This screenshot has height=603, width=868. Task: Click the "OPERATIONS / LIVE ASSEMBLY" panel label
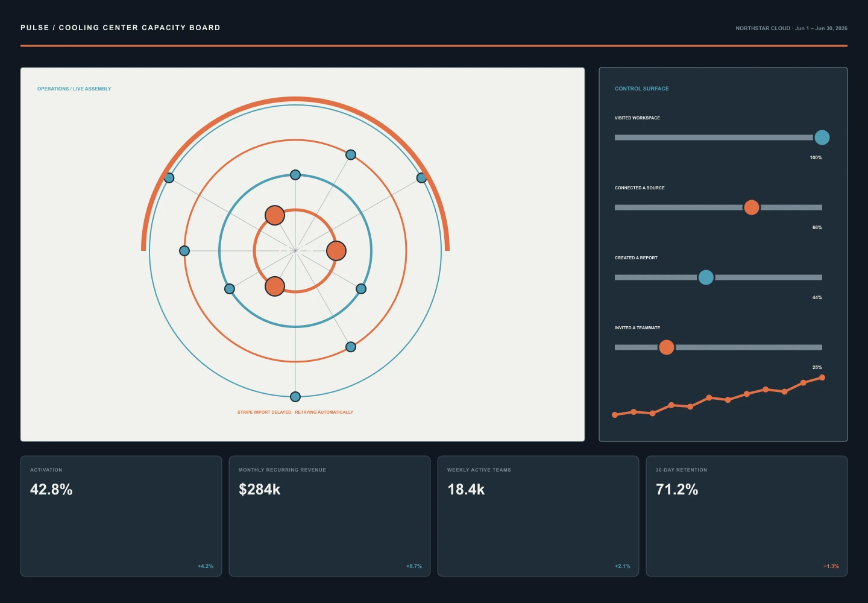point(74,89)
